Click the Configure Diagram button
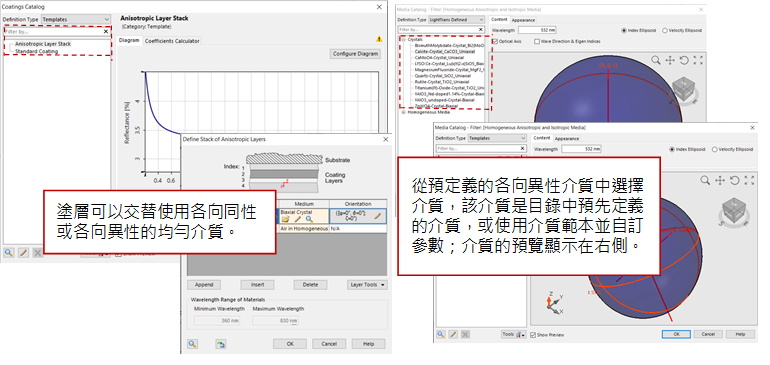The width and height of the screenshot is (770, 365). (356, 54)
